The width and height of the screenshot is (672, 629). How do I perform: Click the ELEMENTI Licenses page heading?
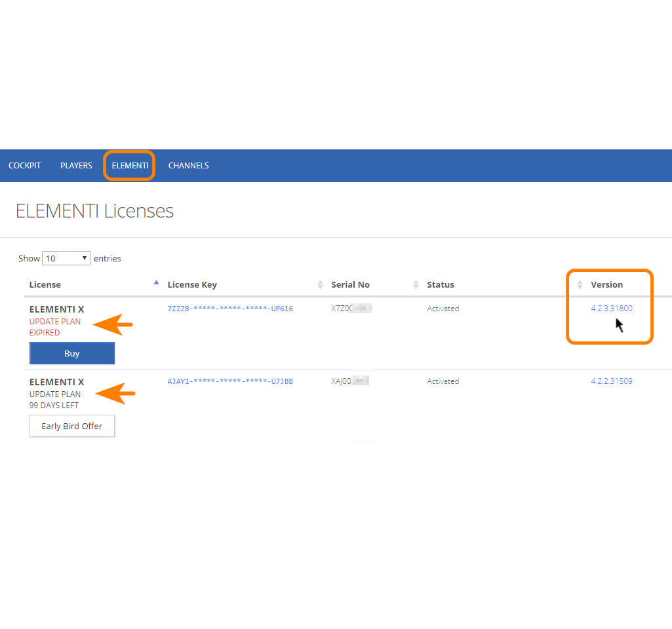94,211
